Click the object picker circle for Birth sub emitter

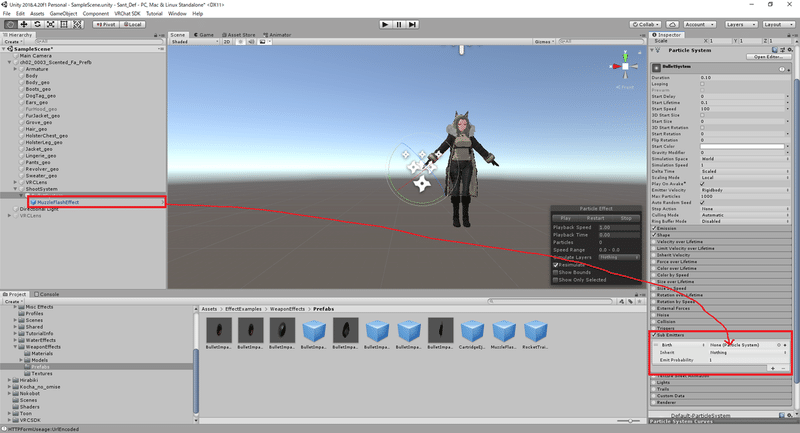779,345
